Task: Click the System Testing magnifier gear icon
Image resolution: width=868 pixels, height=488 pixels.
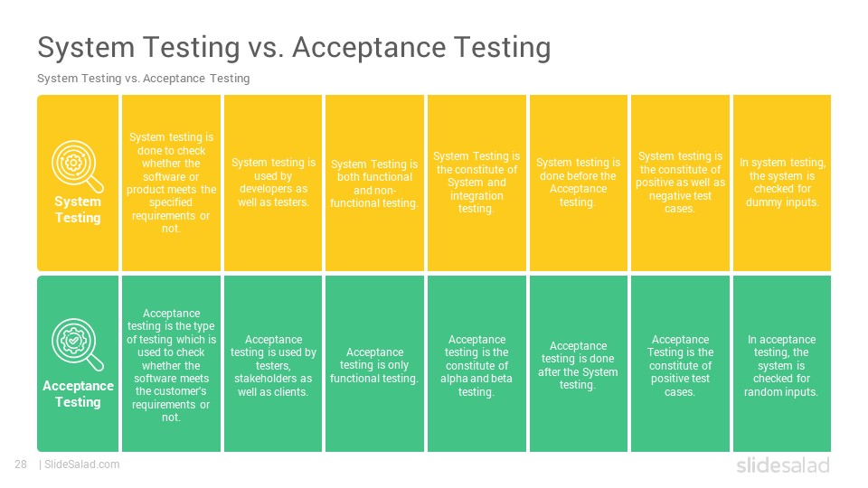Action: click(77, 166)
